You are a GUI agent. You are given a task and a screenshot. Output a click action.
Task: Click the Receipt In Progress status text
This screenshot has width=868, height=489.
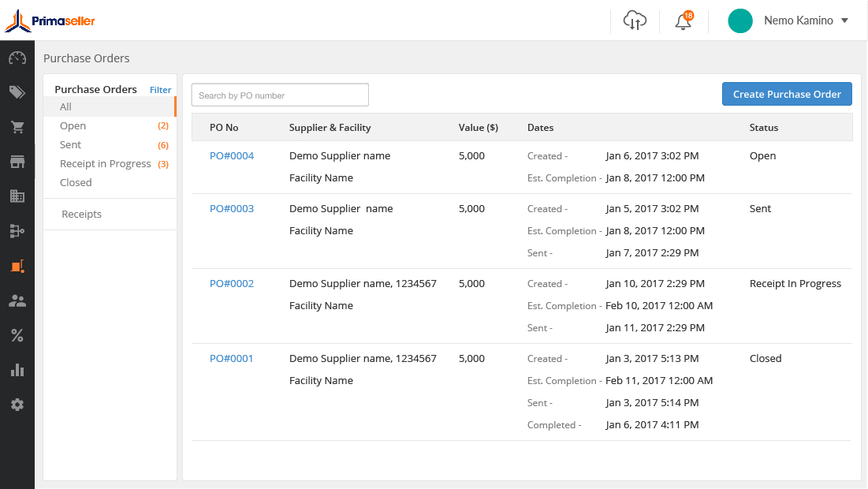pos(795,284)
